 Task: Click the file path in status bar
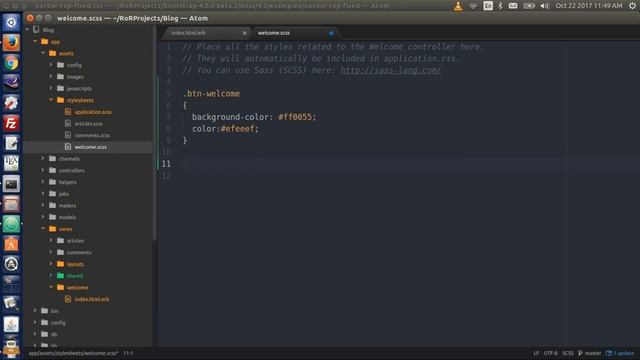point(73,353)
